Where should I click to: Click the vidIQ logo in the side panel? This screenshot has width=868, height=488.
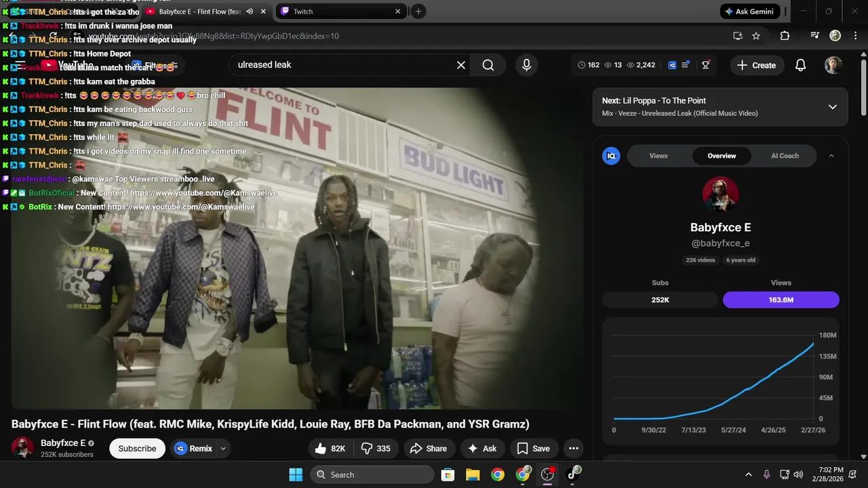click(611, 156)
